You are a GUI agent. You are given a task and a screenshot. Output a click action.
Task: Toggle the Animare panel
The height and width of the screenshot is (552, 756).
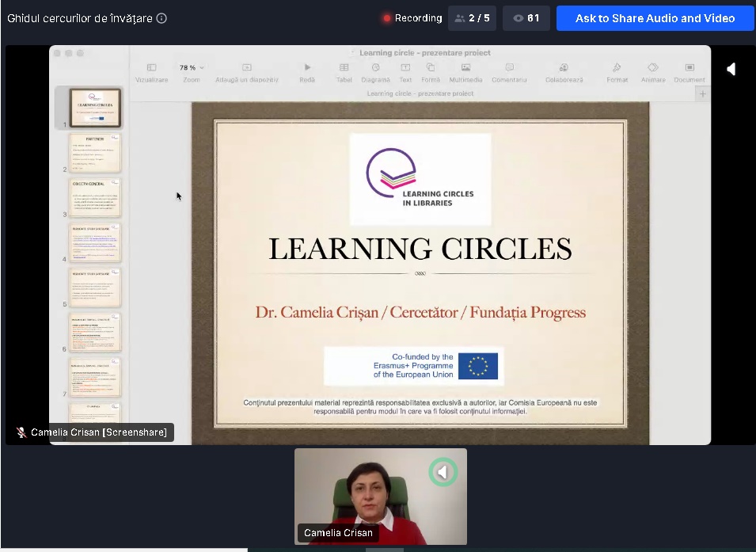click(653, 68)
